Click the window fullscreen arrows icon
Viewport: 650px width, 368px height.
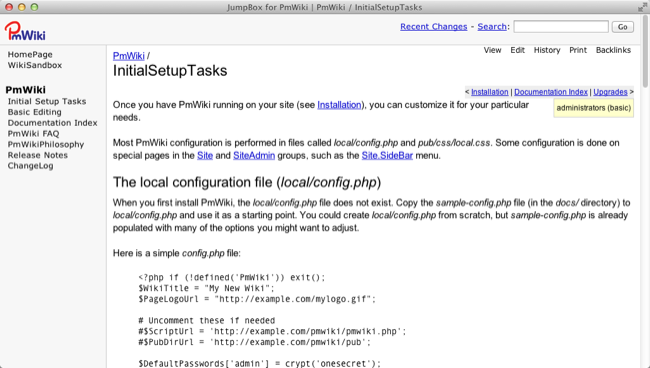642,7
